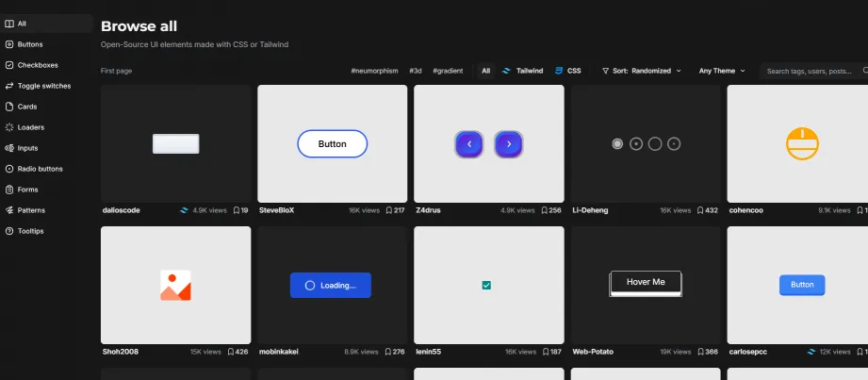This screenshot has width=868, height=380.
Task: Click the Patterns icon in sidebar
Action: click(9, 210)
